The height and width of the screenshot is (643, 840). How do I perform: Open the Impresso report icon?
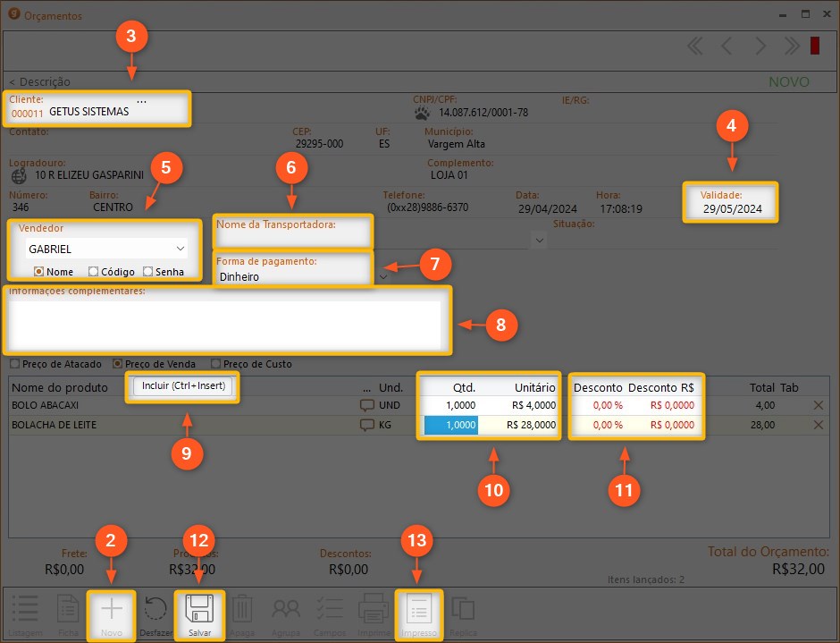pyautogui.click(x=418, y=611)
